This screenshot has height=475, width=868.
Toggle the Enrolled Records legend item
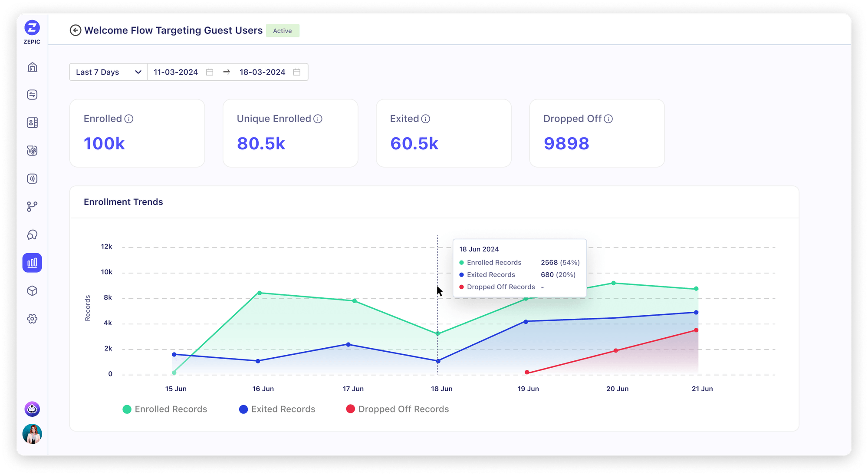pyautogui.click(x=166, y=409)
